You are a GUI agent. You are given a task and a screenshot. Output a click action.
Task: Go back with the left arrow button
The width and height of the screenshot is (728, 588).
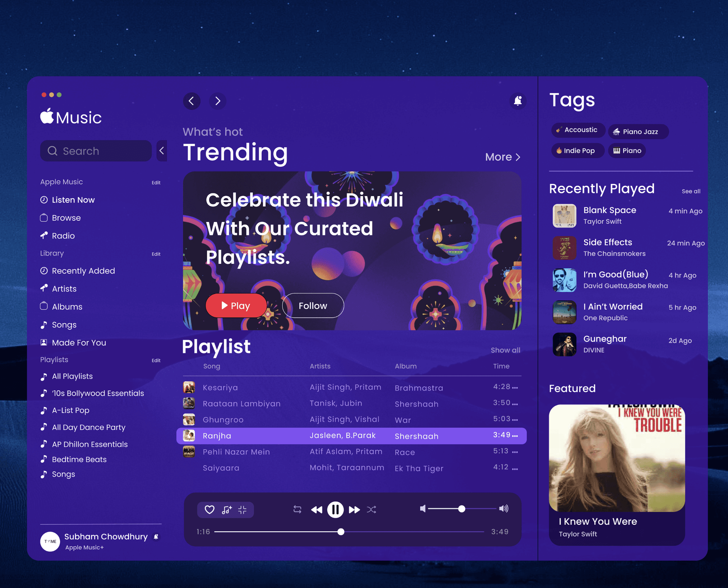click(192, 101)
